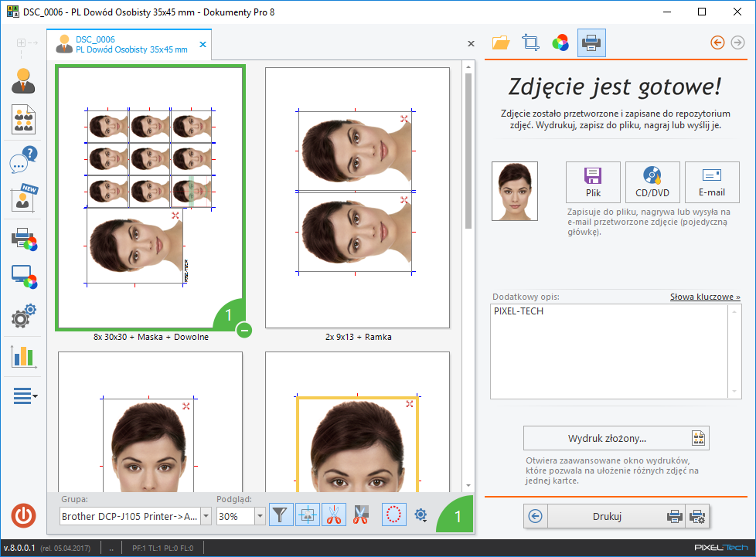Expand the Grupa printer dropdown
This screenshot has width=756, height=557.
pos(206,516)
